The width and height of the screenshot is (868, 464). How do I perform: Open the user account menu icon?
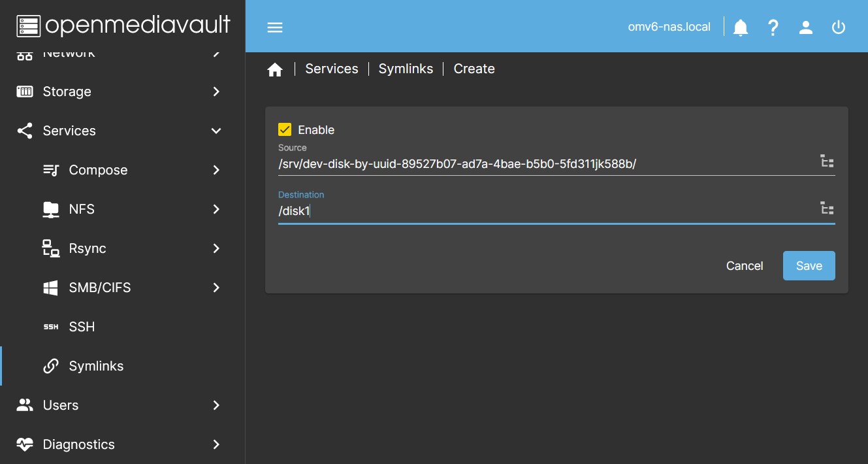(x=806, y=27)
